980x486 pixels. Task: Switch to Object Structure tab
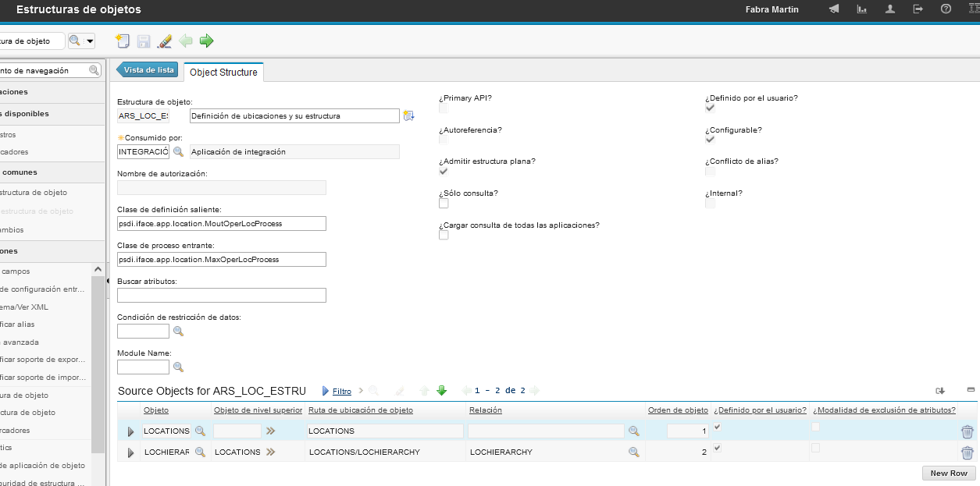223,72
